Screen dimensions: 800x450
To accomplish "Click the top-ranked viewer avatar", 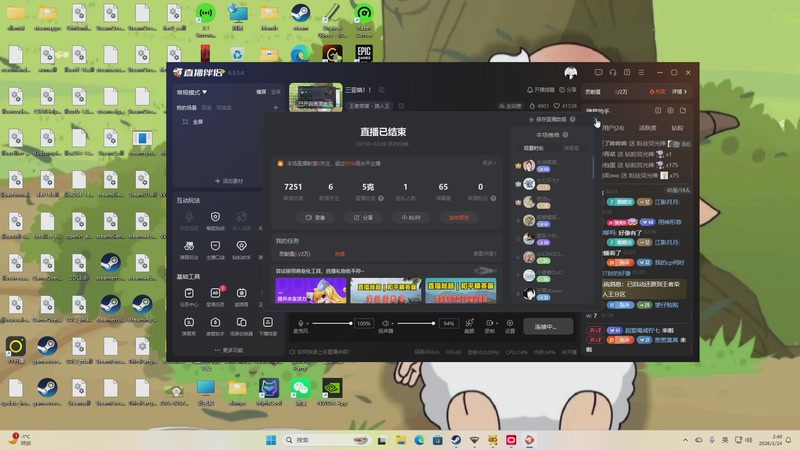I will (529, 165).
